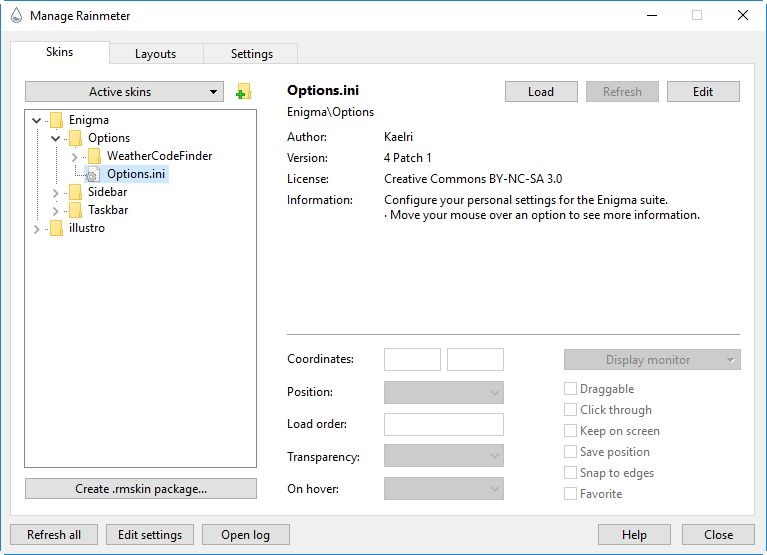Click the Load order input field
The width and height of the screenshot is (767, 555).
coord(443,424)
